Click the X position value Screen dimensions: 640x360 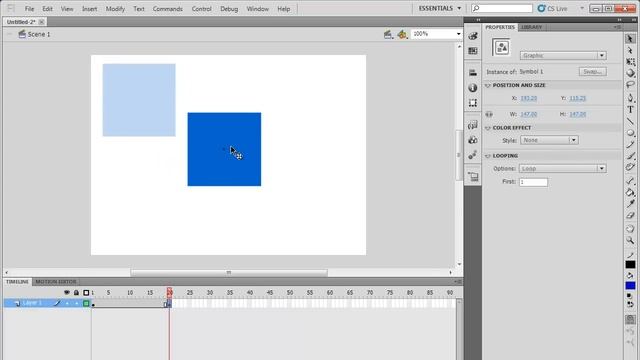click(529, 98)
